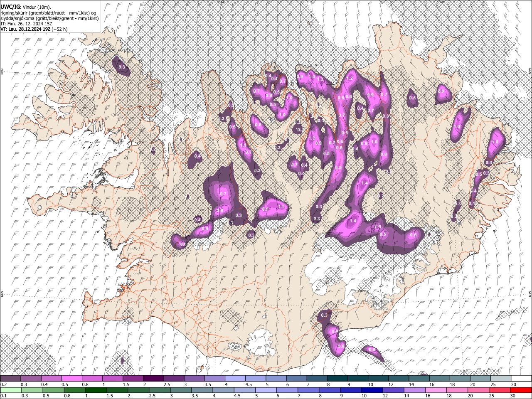The width and height of the screenshot is (532, 399).
Task: Click the '0.2' label in the upper legend
Action: coord(3,384)
